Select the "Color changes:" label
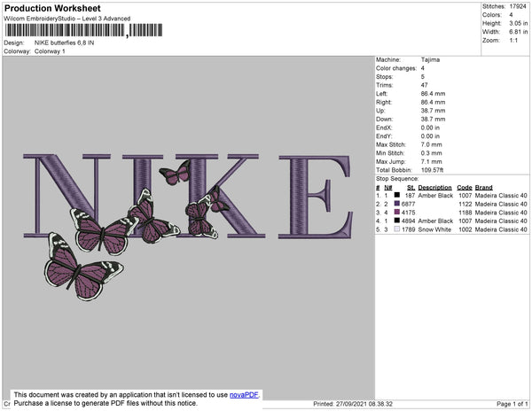532x411 pixels. (x=396, y=68)
